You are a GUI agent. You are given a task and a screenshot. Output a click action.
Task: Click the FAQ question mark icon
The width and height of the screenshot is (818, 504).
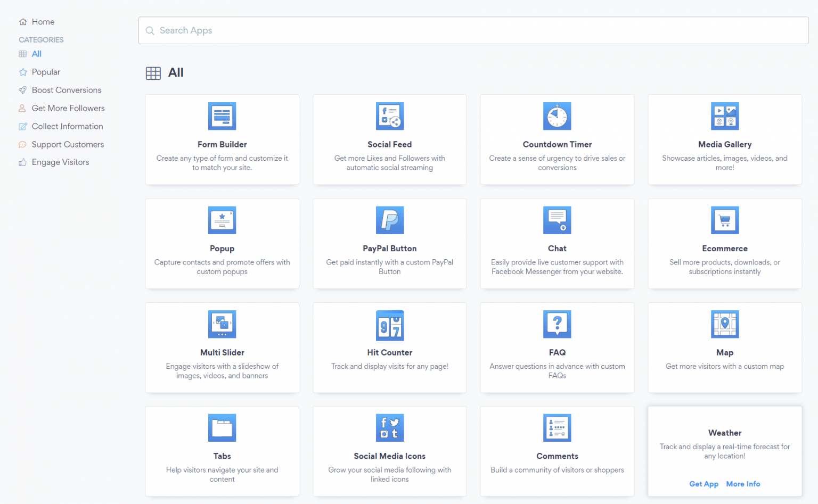557,324
